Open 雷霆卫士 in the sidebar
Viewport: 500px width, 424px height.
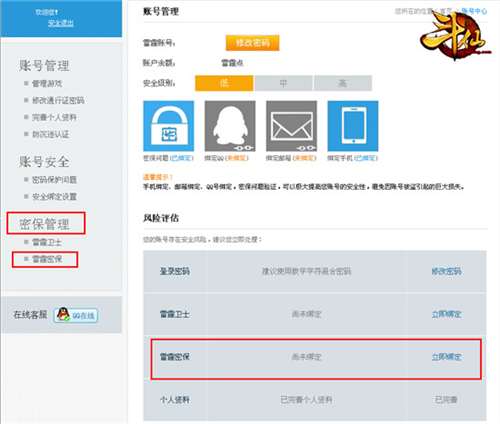pos(47,242)
